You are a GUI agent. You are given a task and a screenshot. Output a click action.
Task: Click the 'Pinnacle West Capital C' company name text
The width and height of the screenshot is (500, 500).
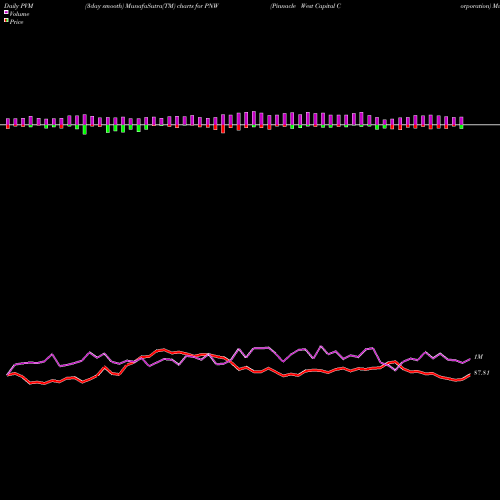pos(305,6)
